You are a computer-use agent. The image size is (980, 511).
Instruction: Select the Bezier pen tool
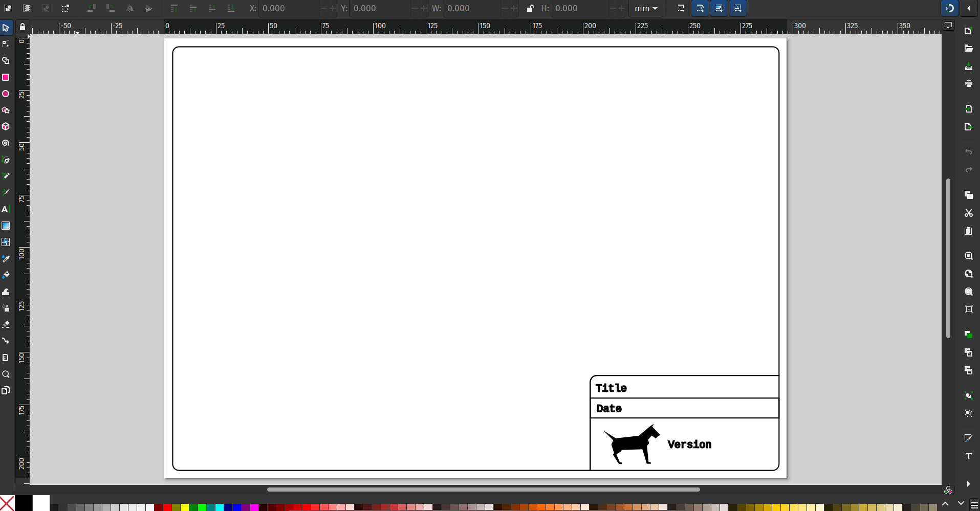tap(6, 160)
